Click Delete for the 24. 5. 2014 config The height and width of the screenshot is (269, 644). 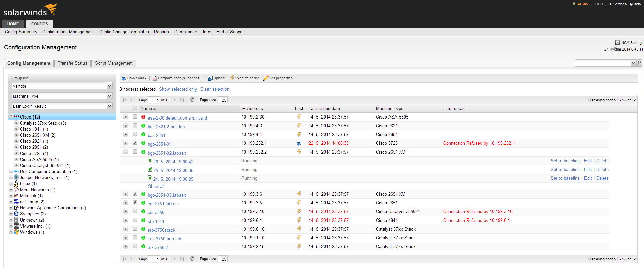coord(602,178)
